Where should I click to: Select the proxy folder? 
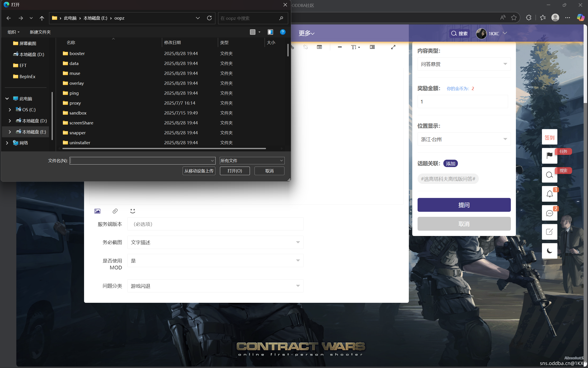75,103
